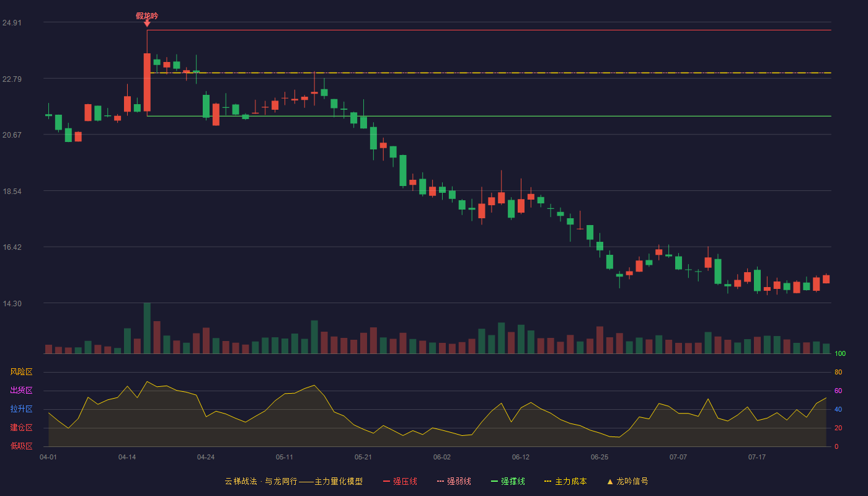Click the green horizontal support line on chart

tap(489, 116)
